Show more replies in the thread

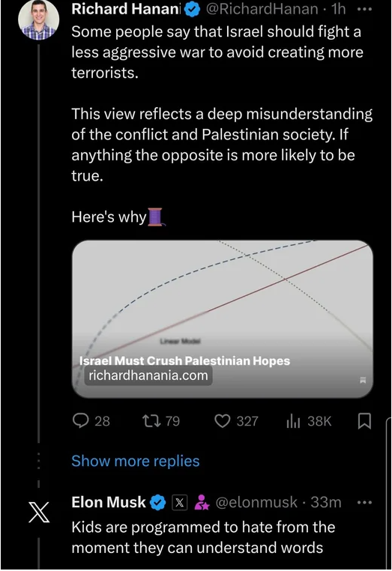click(136, 461)
